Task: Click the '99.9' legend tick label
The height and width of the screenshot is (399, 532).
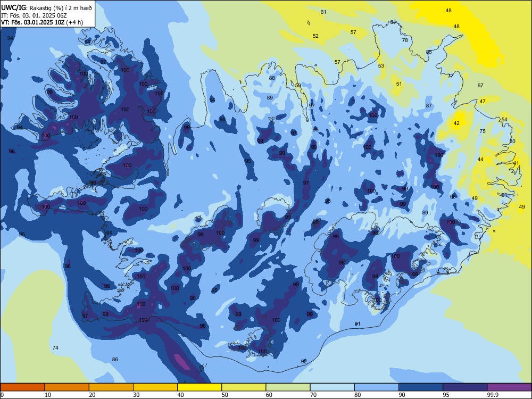Action: [x=493, y=395]
